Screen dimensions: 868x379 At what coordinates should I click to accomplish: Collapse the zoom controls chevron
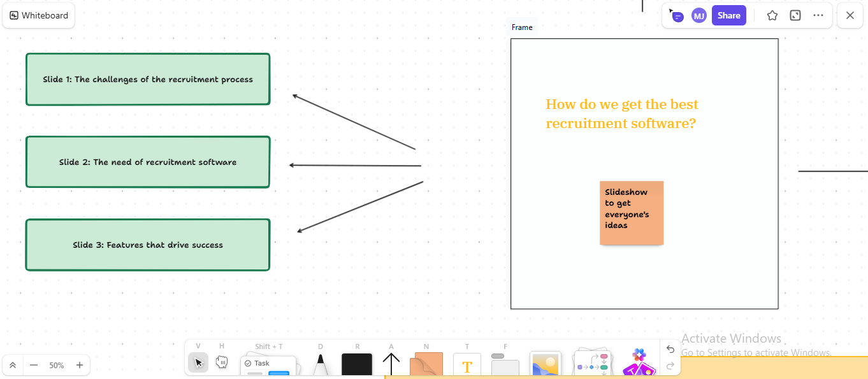[x=13, y=365]
